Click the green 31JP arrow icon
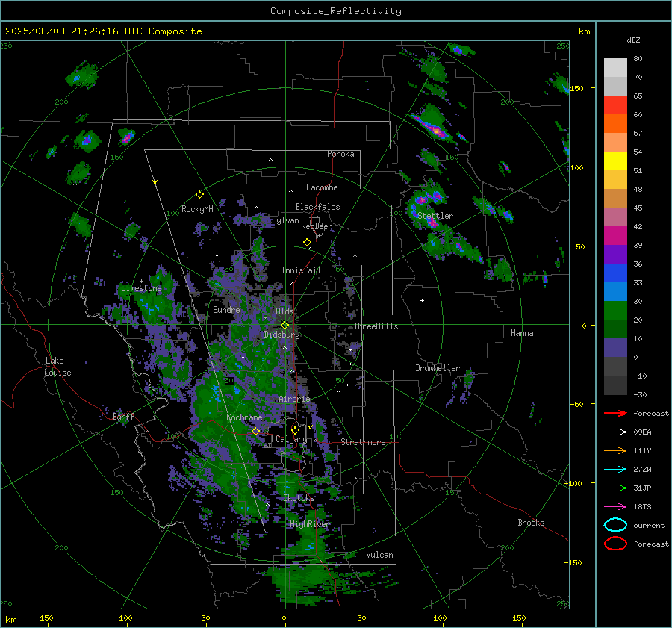672x628 pixels. (x=615, y=488)
